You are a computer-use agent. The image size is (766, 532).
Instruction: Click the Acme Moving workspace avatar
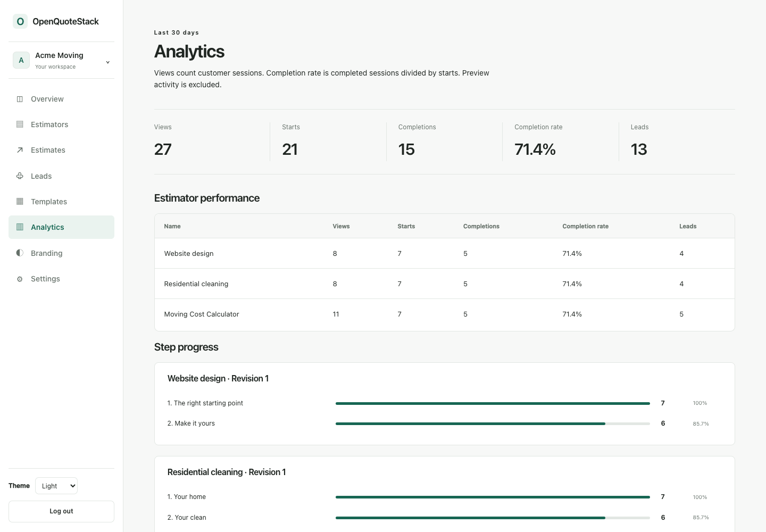(x=21, y=60)
